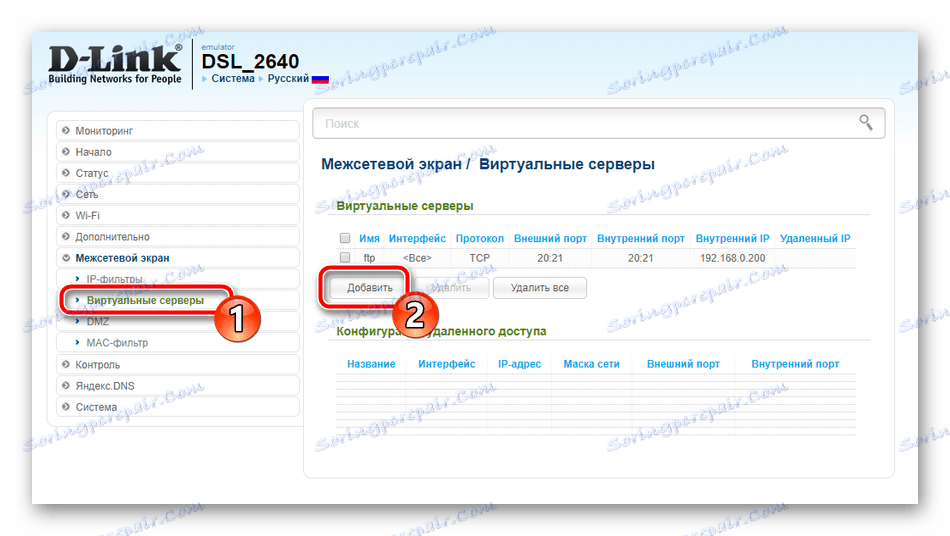This screenshot has width=950, height=536.
Task: Click the Удалить все button
Action: (540, 288)
